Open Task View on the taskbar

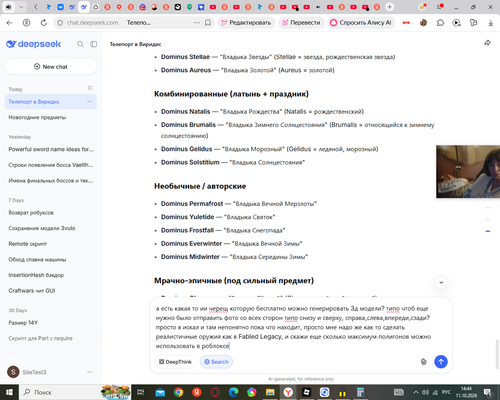click(141, 392)
